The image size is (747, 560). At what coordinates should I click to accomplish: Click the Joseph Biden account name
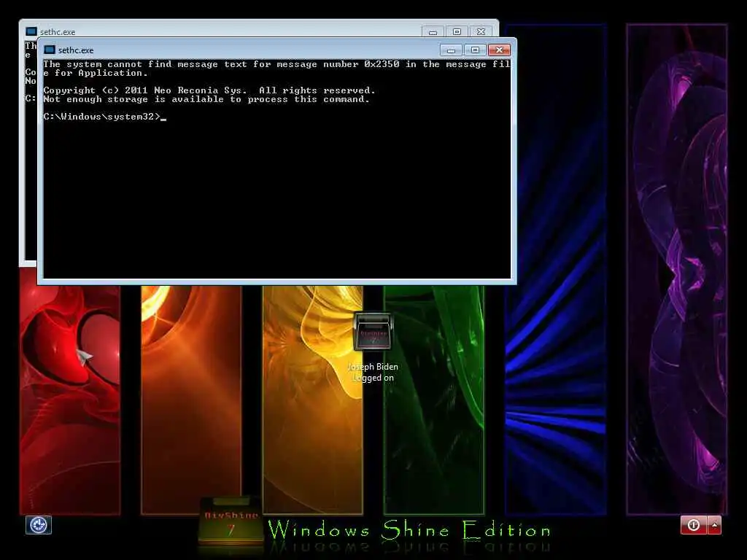pos(373,367)
